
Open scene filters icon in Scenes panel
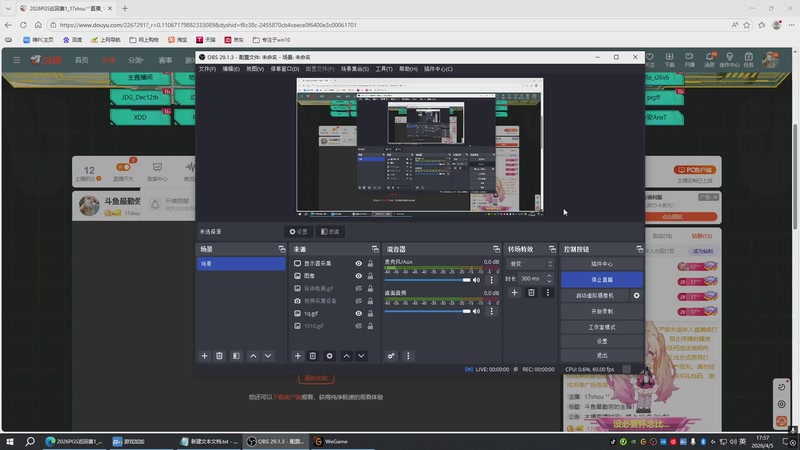click(236, 356)
